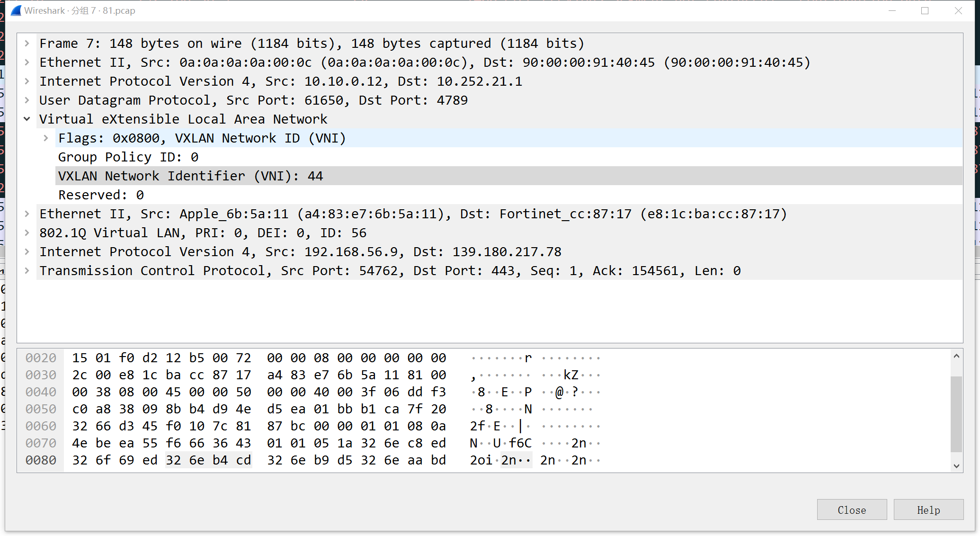Expand Internet Protocol Src 192.168.56.9 row

pyautogui.click(x=27, y=252)
